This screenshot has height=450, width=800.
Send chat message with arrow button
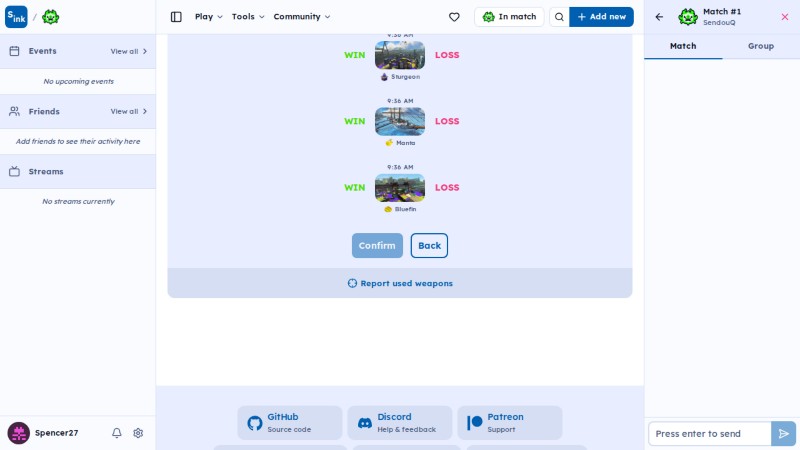click(x=784, y=434)
